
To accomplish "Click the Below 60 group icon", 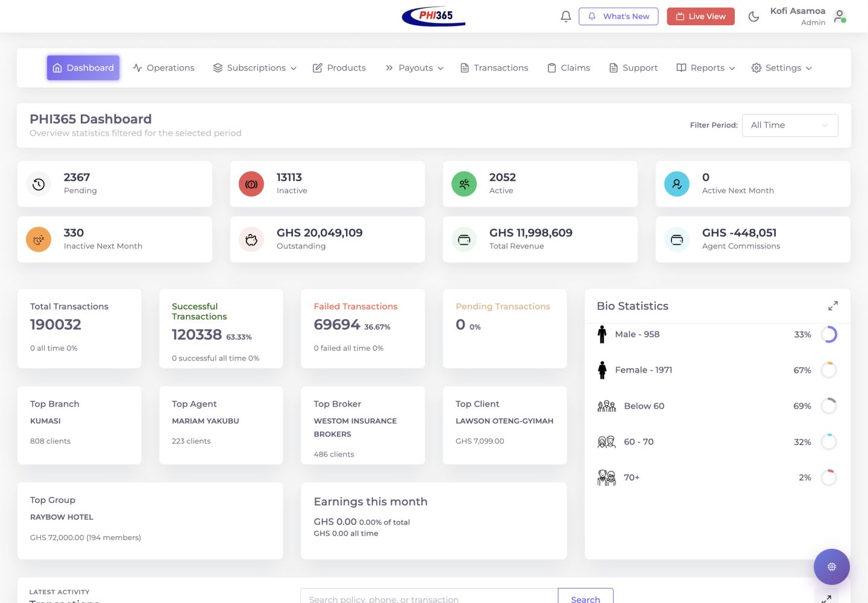I will [x=606, y=406].
